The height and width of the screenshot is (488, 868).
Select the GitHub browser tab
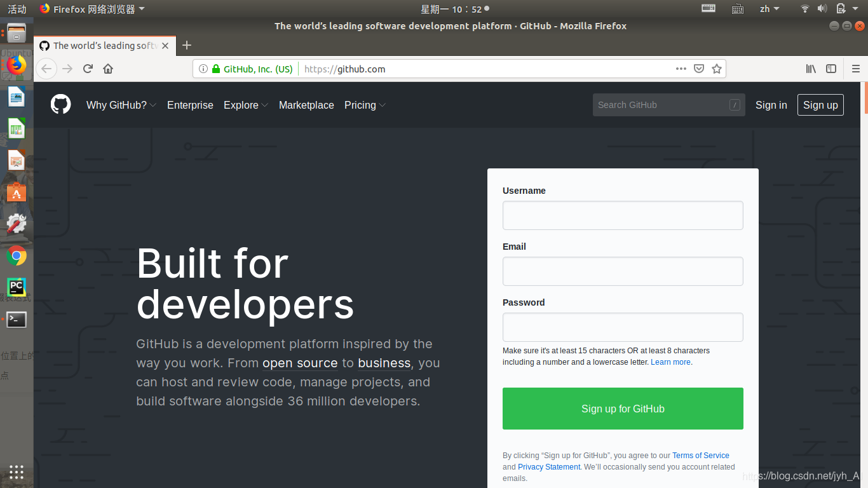coord(105,46)
